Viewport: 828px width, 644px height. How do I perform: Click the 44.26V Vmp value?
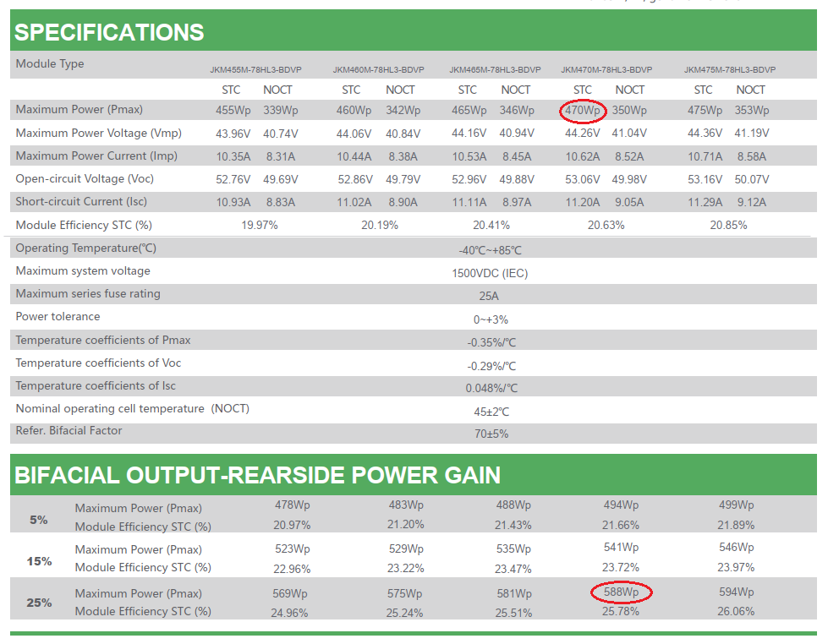coord(583,133)
